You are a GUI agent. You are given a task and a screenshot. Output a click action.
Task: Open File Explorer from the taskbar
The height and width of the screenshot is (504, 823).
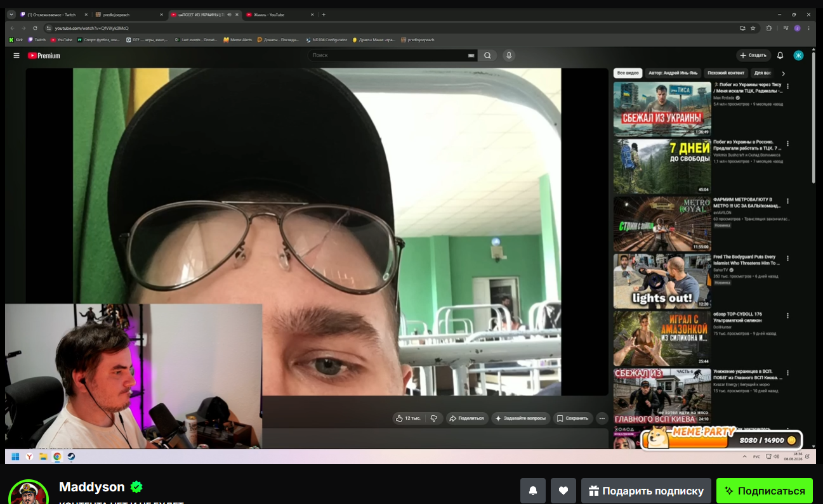click(43, 456)
